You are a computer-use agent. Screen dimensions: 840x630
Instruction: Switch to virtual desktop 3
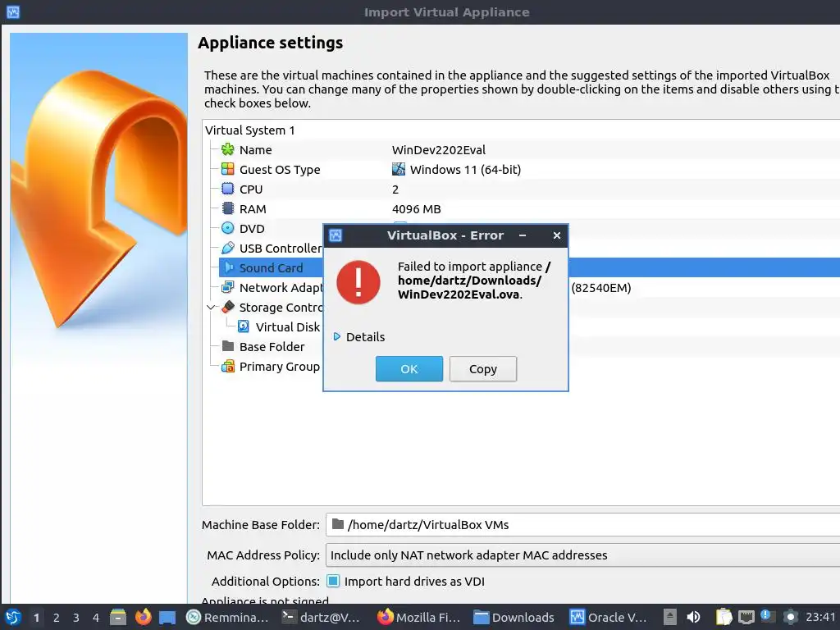(76, 617)
